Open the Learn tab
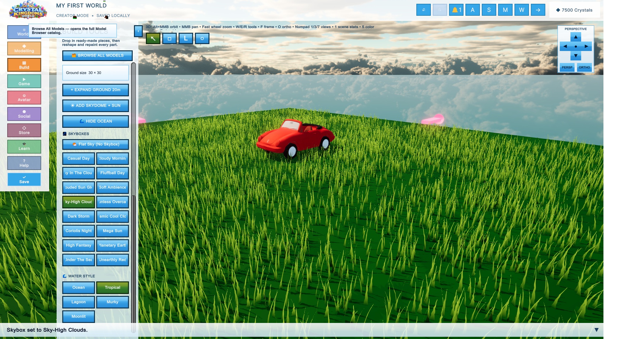Screen dimensions: 644x339 pyautogui.click(x=24, y=147)
